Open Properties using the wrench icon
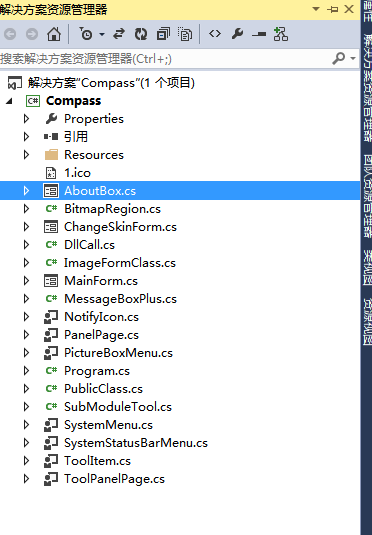The image size is (372, 535). (x=238, y=34)
